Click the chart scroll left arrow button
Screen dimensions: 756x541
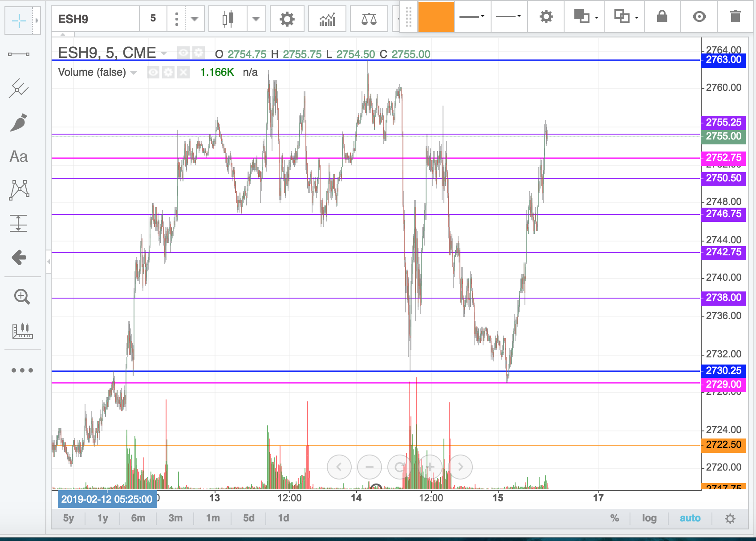pyautogui.click(x=339, y=467)
